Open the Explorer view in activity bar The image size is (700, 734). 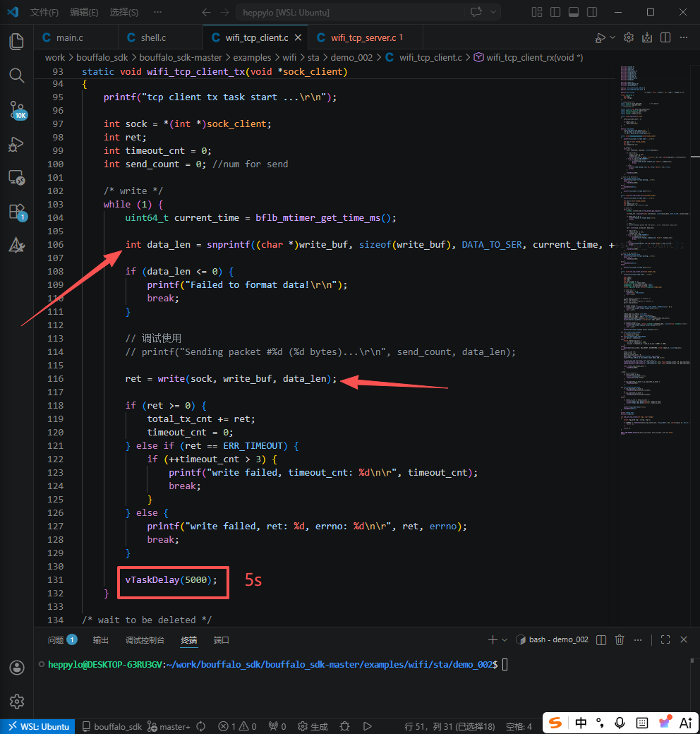pyautogui.click(x=16, y=41)
